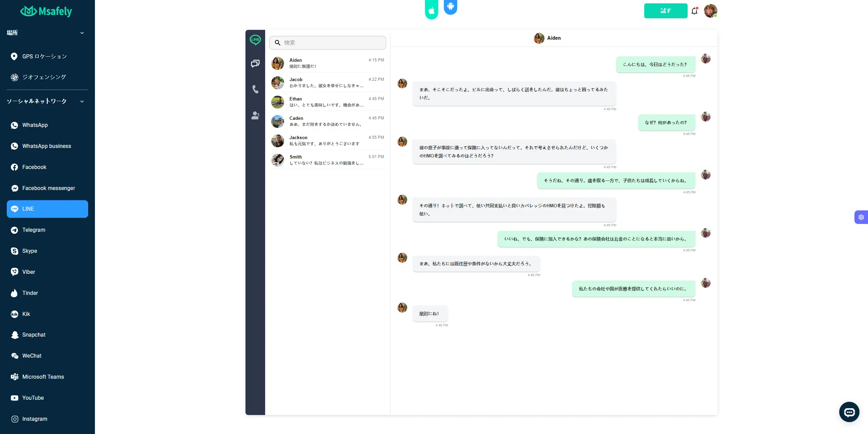The width and height of the screenshot is (868, 434).
Task: Toggle WhatsApp Business monitoring
Action: (x=46, y=146)
